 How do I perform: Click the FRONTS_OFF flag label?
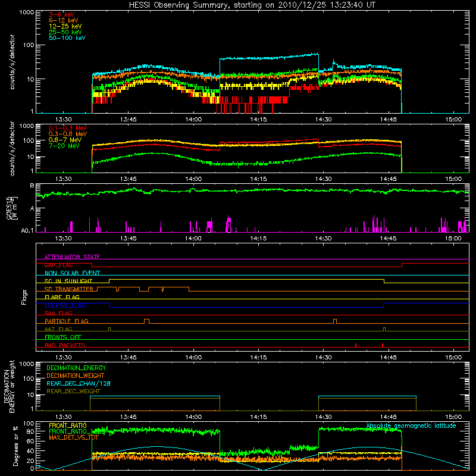coord(63,337)
